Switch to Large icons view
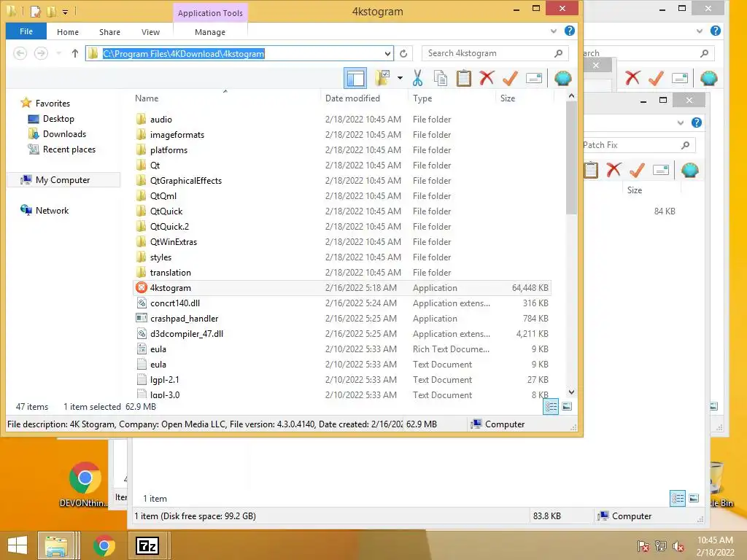 pyautogui.click(x=567, y=406)
